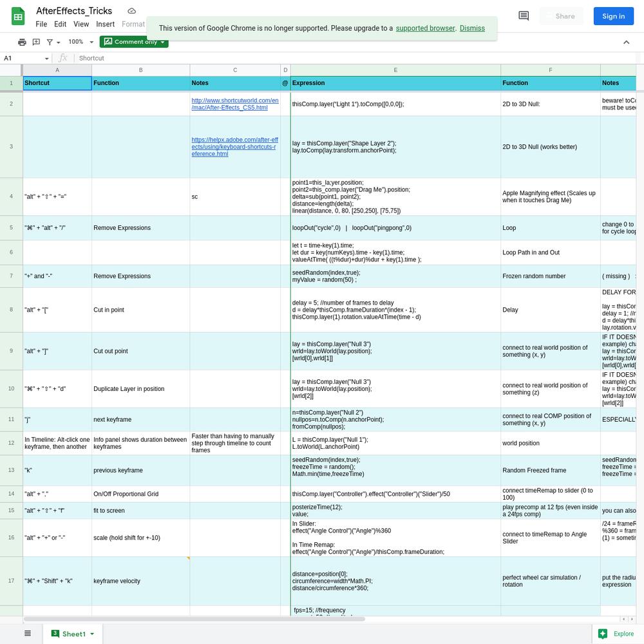Select column A header

(57, 70)
